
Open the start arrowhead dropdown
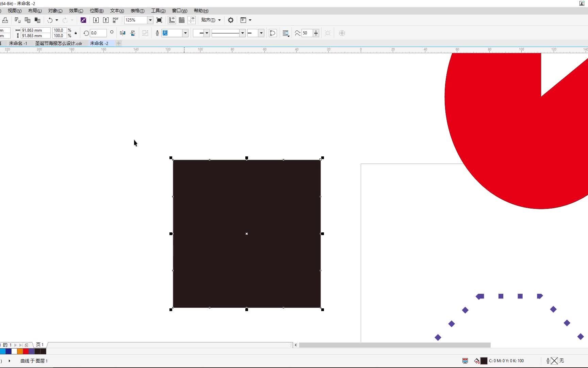tap(207, 33)
